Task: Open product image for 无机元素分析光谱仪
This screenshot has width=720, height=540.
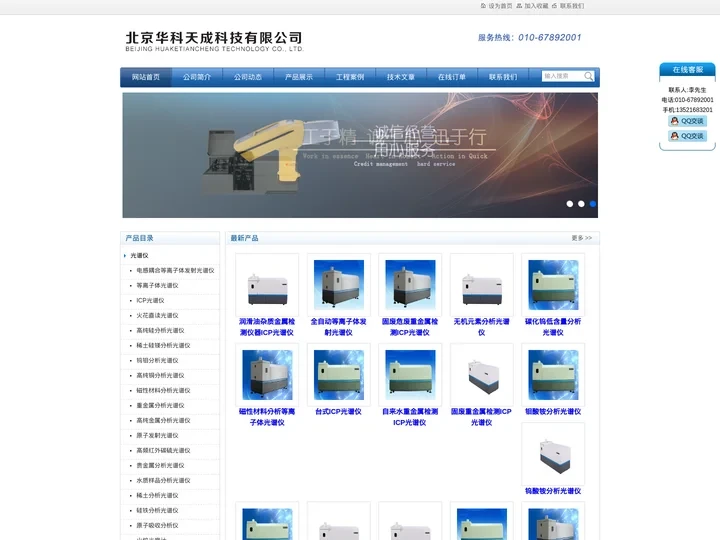Action: 482,285
